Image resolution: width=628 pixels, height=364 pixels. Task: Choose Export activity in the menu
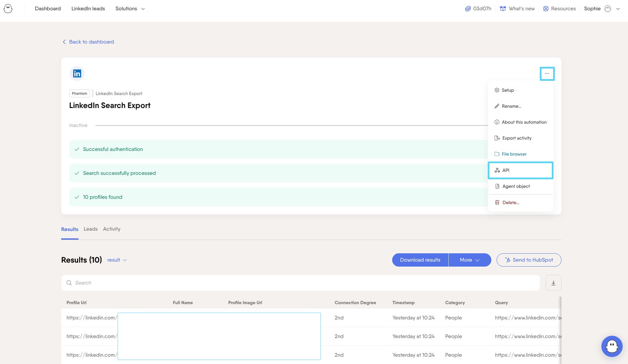[x=521, y=138]
